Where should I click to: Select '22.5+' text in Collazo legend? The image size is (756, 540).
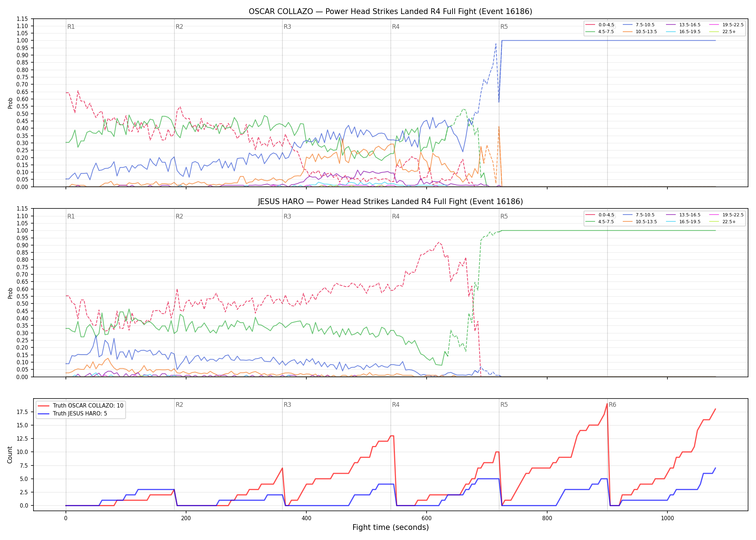[x=729, y=32]
